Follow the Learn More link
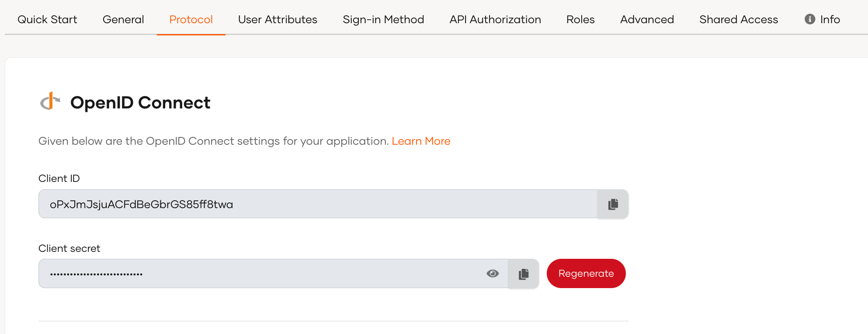Screen dimensions: 868x334 (421, 141)
